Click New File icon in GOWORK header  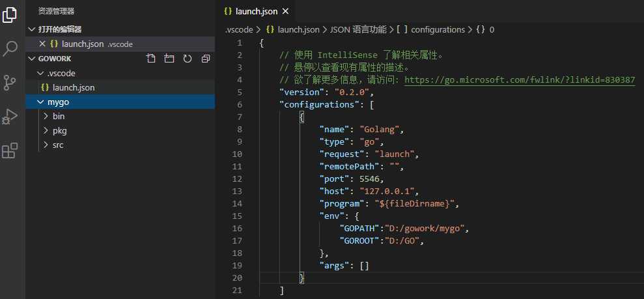pyautogui.click(x=150, y=59)
